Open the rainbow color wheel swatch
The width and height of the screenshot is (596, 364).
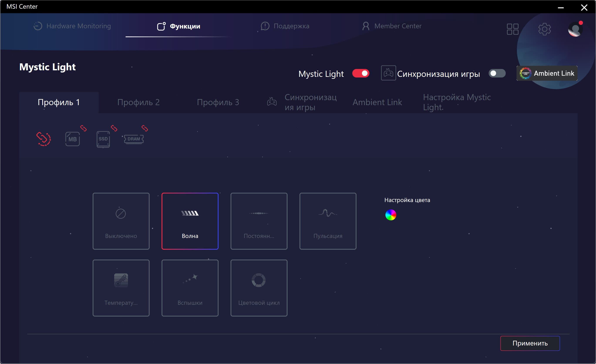pyautogui.click(x=391, y=215)
